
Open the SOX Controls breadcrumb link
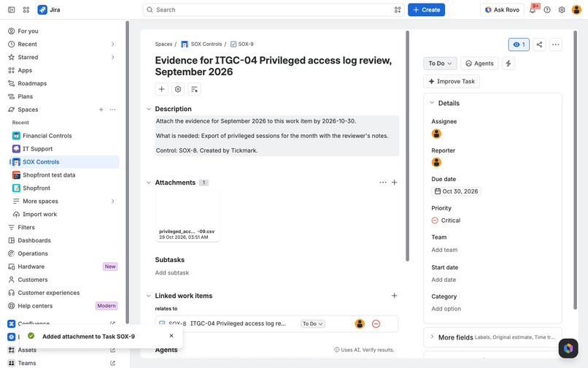[x=206, y=45]
